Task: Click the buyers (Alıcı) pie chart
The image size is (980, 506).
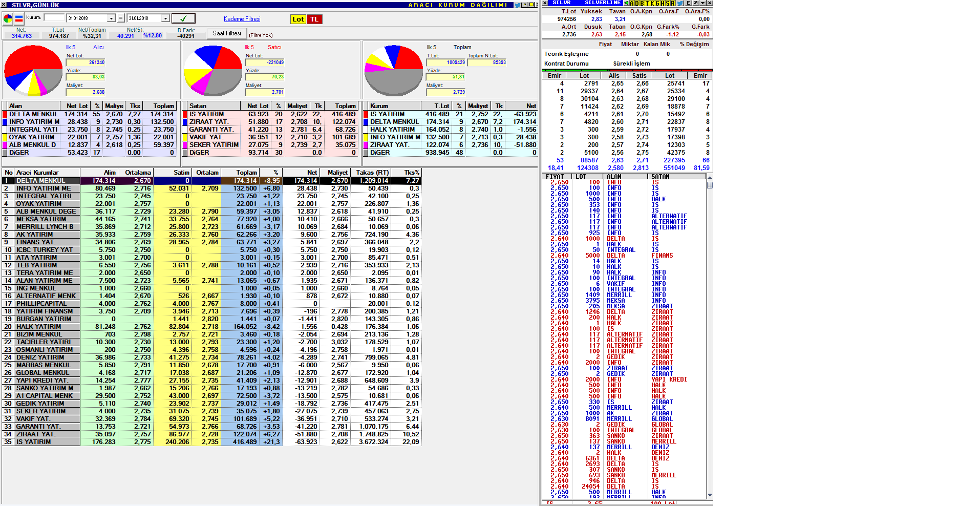Action: 33,71
